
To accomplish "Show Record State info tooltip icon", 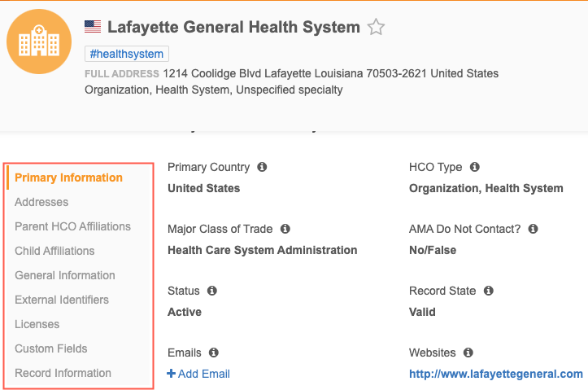I will click(x=488, y=291).
